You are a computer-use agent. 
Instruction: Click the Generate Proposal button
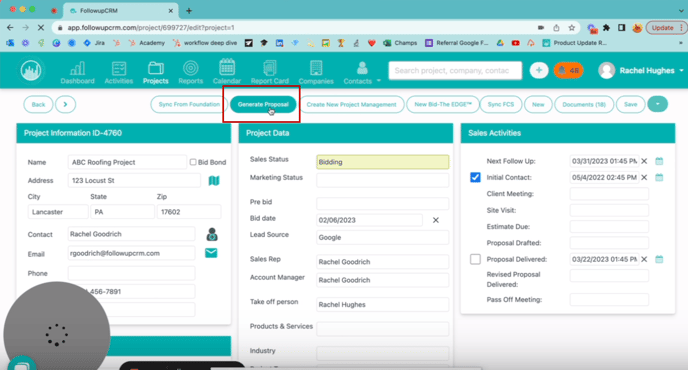pos(263,104)
